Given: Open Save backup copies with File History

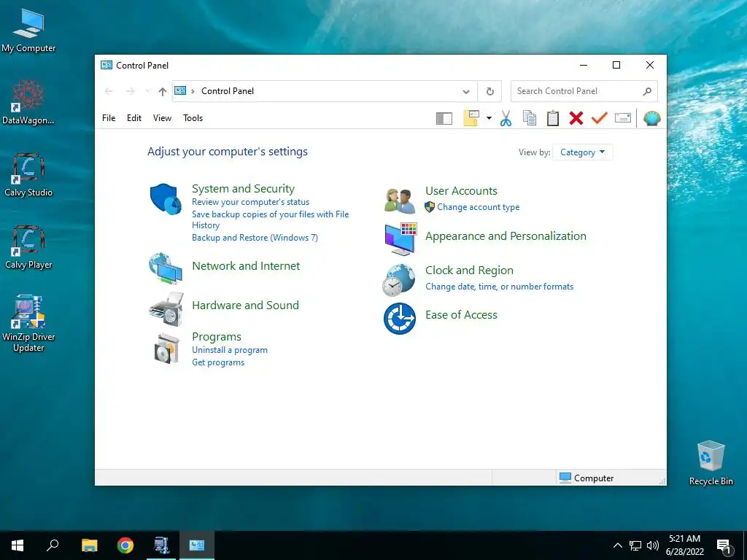Looking at the screenshot, I should point(270,219).
